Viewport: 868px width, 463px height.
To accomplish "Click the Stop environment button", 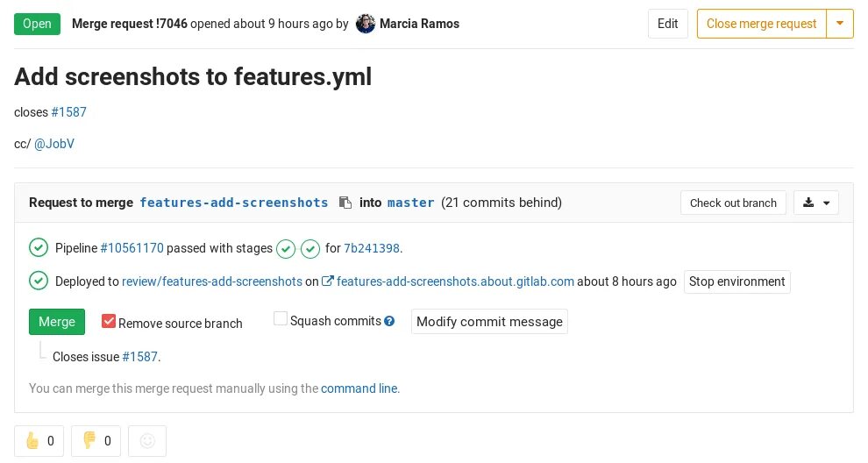I will click(736, 281).
